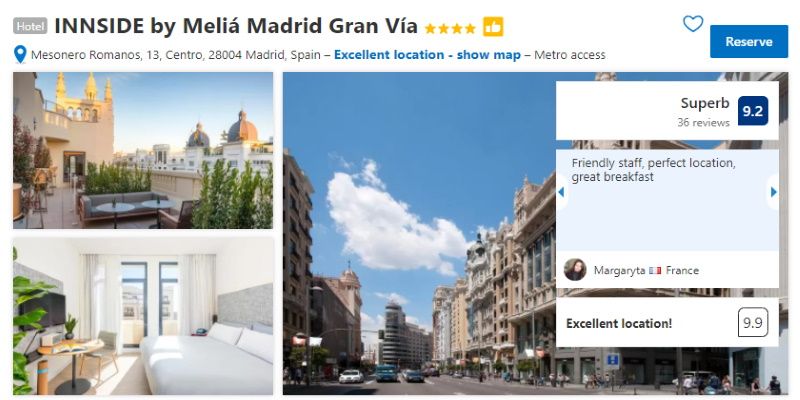Click Margaryta's reviewer avatar
This screenshot has height=400, width=800.
click(575, 269)
